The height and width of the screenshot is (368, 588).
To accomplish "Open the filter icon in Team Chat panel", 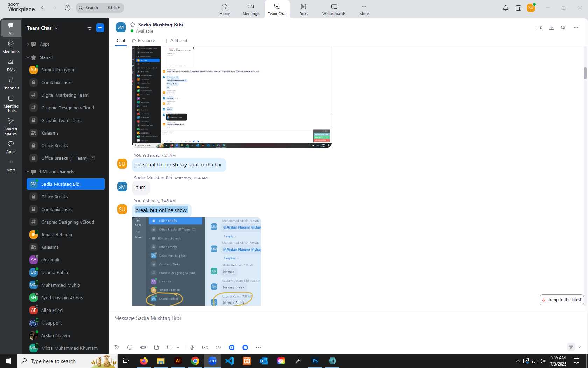I will point(90,28).
